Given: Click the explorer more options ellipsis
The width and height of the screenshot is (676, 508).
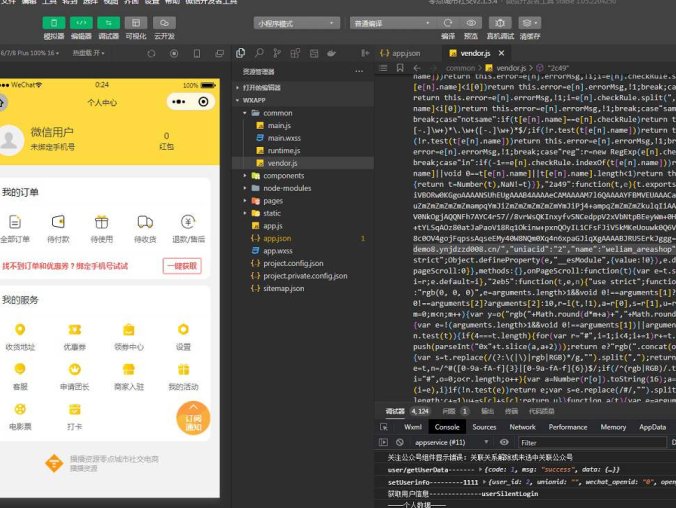Looking at the screenshot, I should (x=359, y=72).
